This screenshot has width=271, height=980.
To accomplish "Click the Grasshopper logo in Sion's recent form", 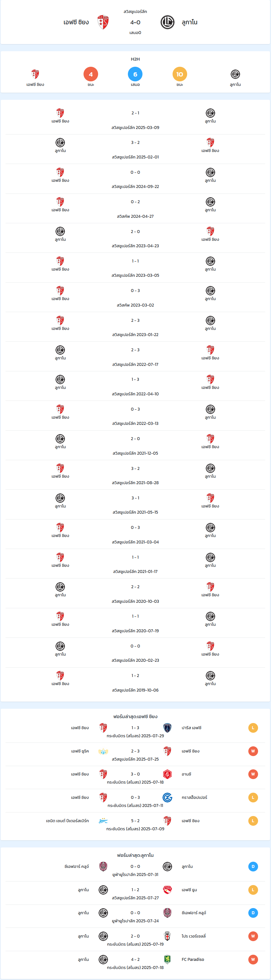I will pos(167,798).
